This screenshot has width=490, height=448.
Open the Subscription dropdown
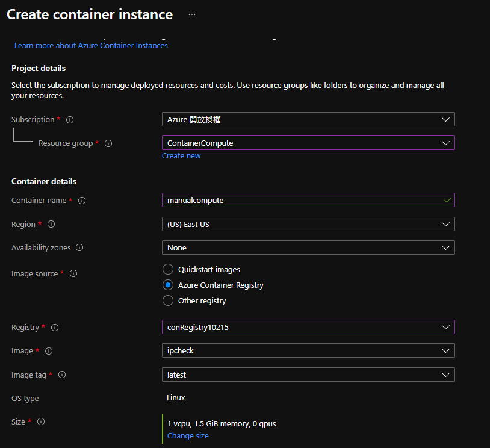[308, 119]
